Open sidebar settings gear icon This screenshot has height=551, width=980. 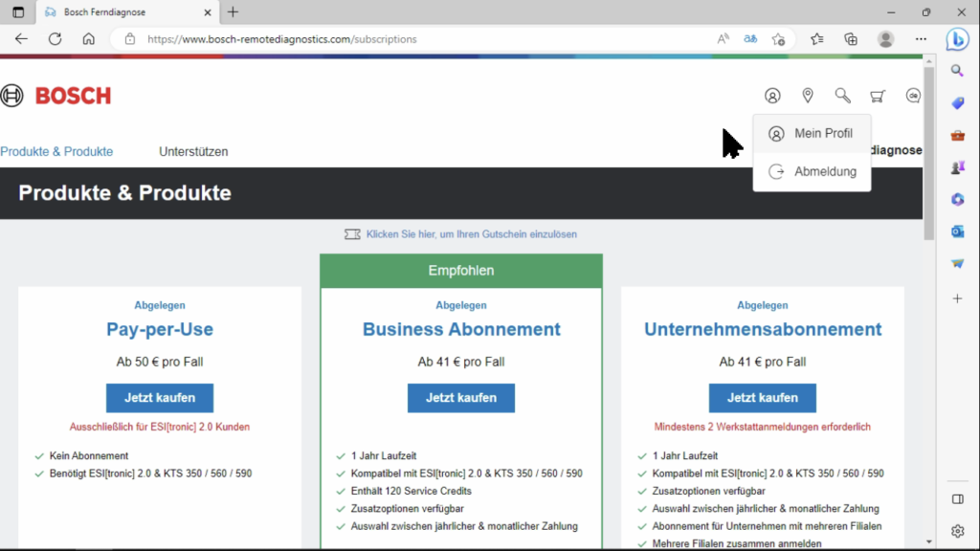(x=957, y=531)
